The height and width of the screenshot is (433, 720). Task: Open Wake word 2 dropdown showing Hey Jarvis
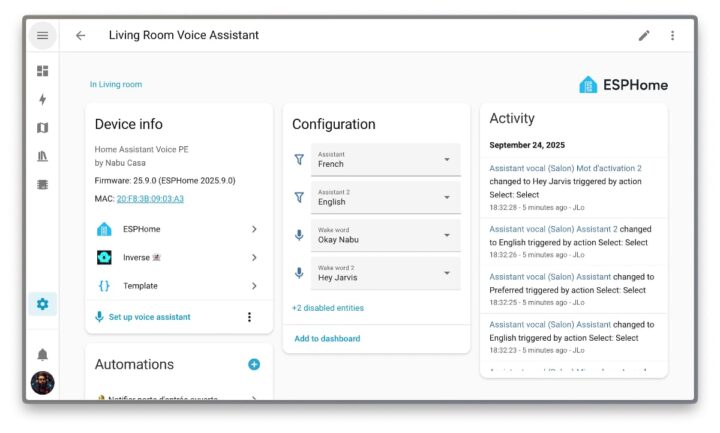(386, 273)
